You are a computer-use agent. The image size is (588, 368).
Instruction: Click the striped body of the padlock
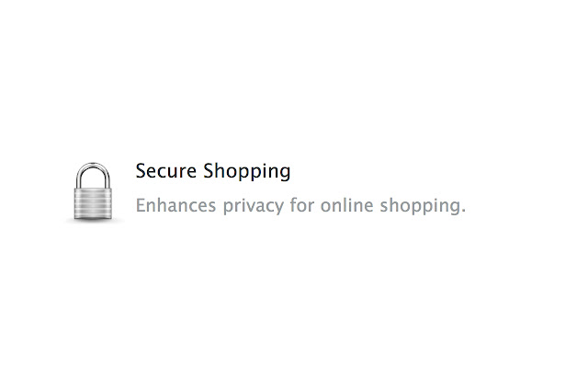pyautogui.click(x=94, y=203)
